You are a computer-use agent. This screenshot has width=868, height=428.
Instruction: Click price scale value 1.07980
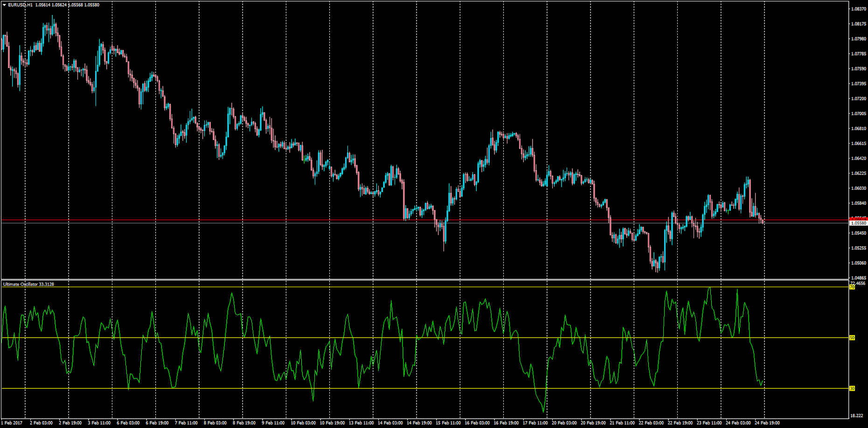859,39
